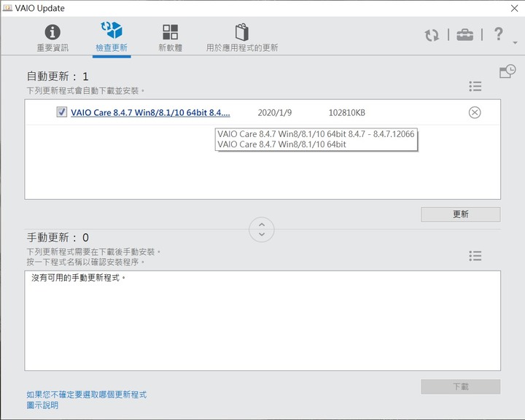
Task: Click list view icon for 手動更新
Action: [x=475, y=256]
